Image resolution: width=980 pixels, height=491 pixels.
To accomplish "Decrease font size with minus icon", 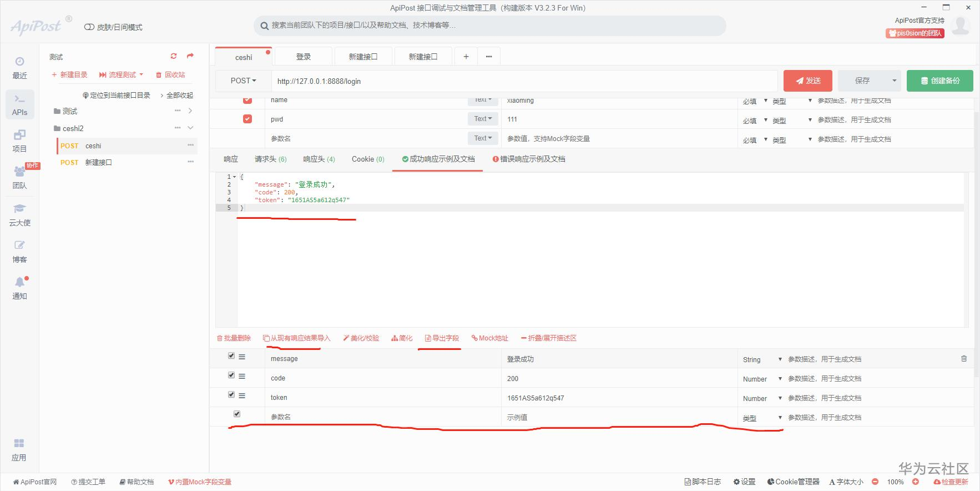I will (x=875, y=482).
